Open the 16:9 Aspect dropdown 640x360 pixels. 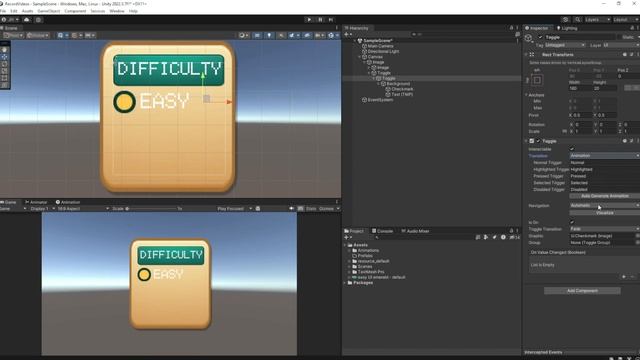(x=83, y=209)
